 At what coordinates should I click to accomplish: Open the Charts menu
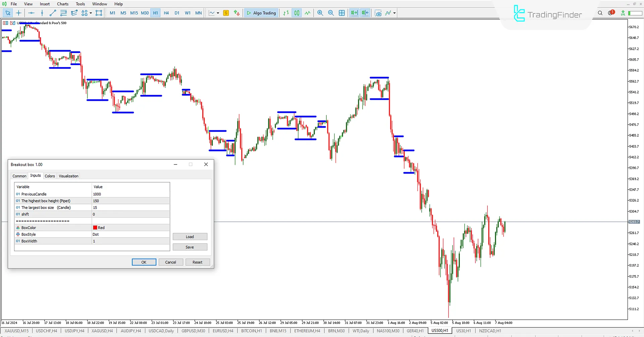62,4
